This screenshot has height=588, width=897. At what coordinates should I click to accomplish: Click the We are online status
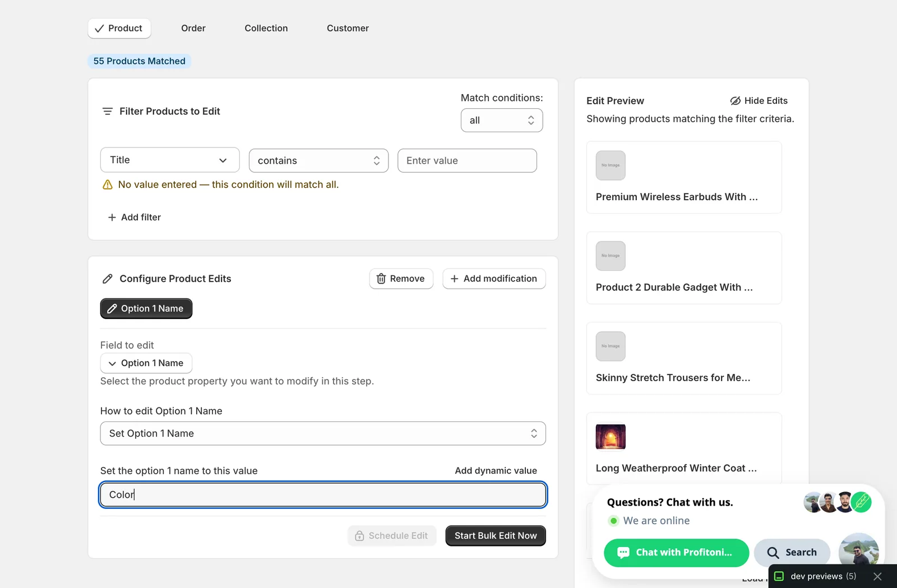(649, 521)
